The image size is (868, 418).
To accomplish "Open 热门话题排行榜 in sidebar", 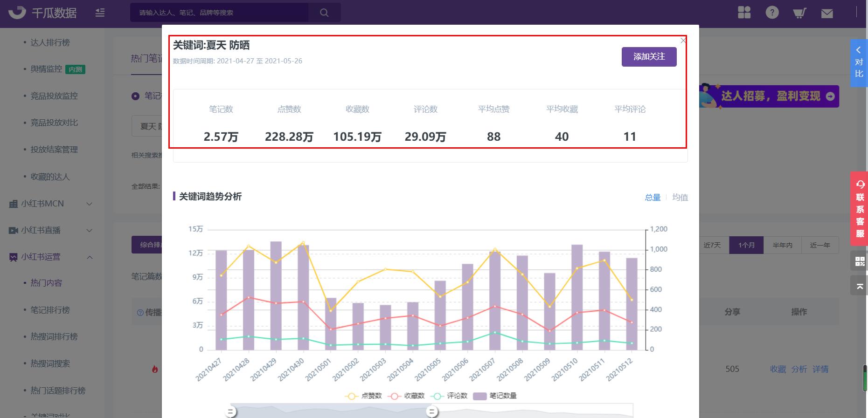I will (58, 391).
